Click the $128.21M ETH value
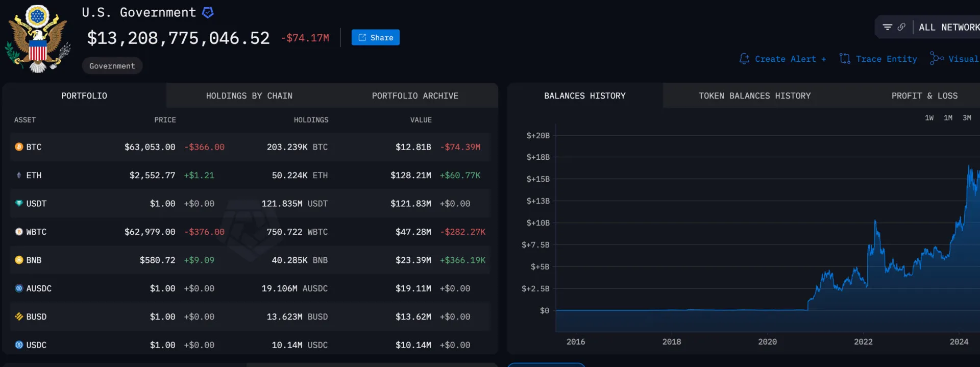Viewport: 980px width, 367px height. pyautogui.click(x=411, y=175)
